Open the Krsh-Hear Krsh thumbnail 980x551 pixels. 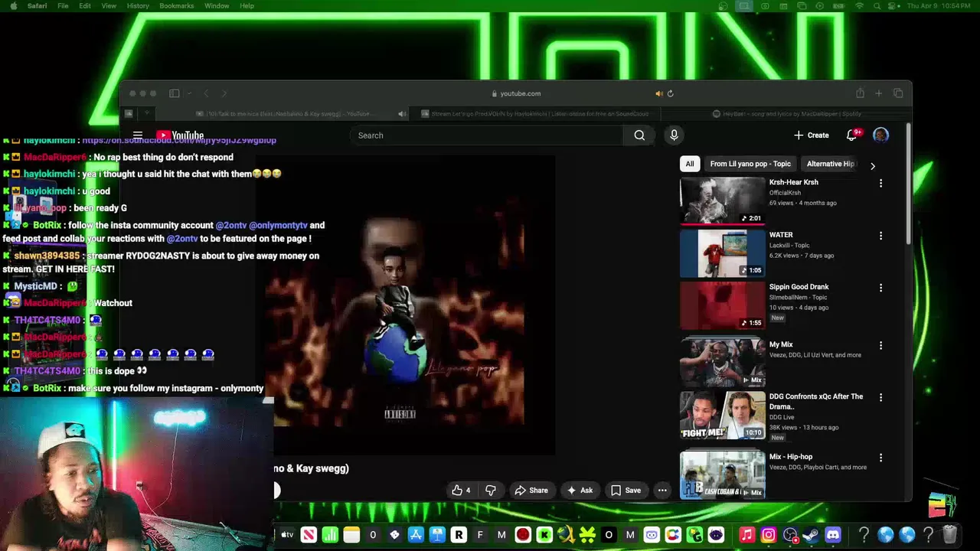tap(722, 201)
